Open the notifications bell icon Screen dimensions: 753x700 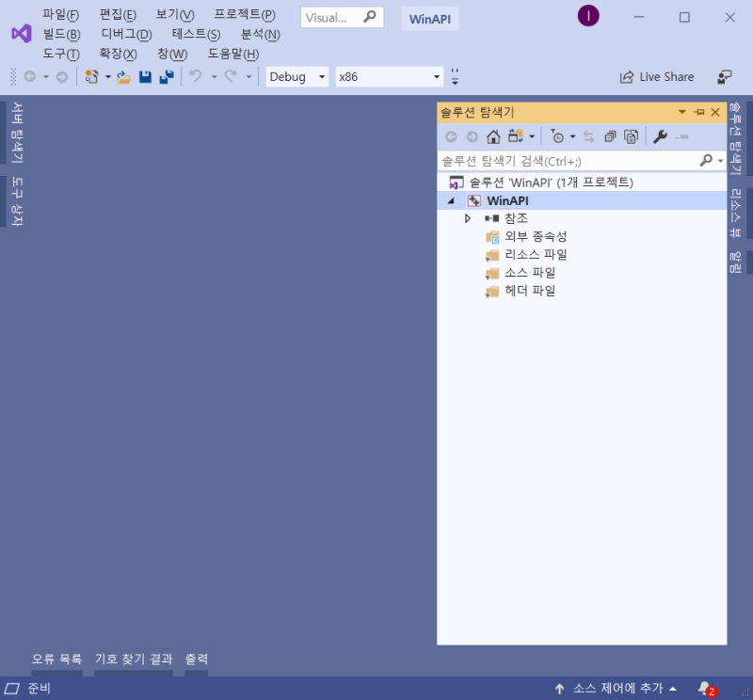707,689
